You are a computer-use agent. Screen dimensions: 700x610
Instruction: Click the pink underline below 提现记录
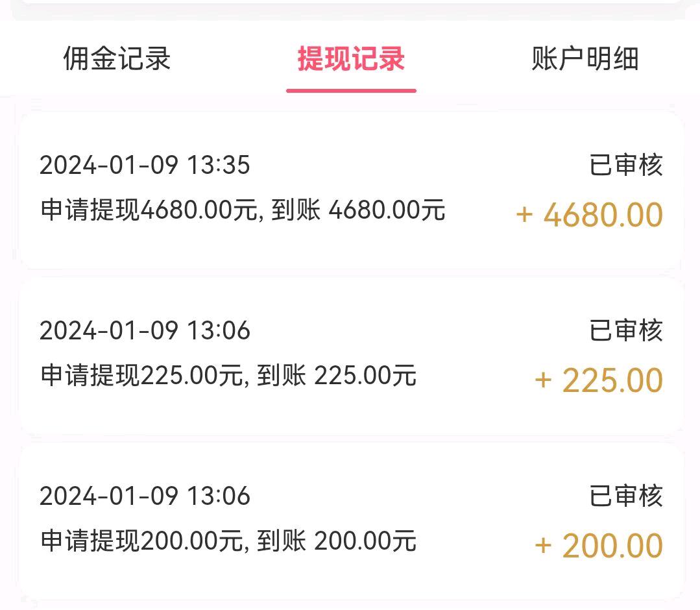[351, 90]
